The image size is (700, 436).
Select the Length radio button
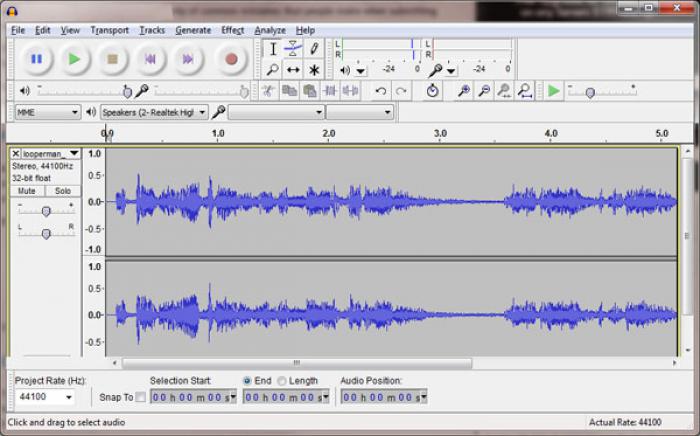pos(282,381)
